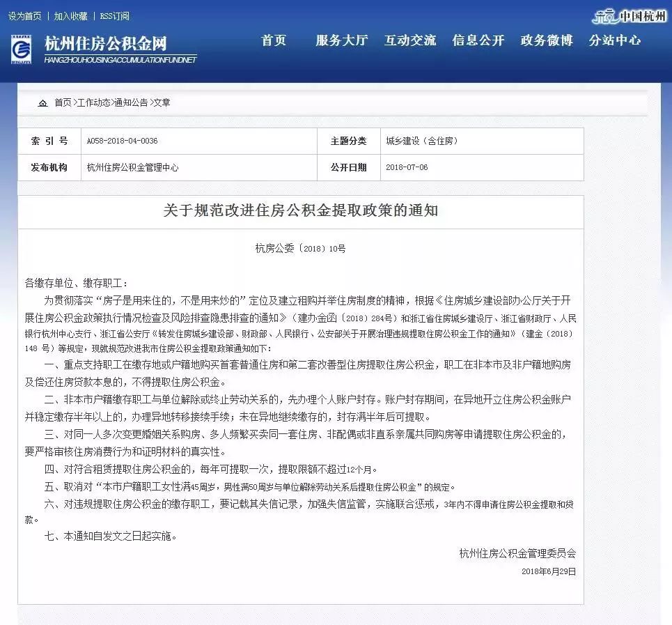This screenshot has width=672, height=625.
Task: Click the salutation 各缴存单位、缴存职工
Action: [x=77, y=283]
